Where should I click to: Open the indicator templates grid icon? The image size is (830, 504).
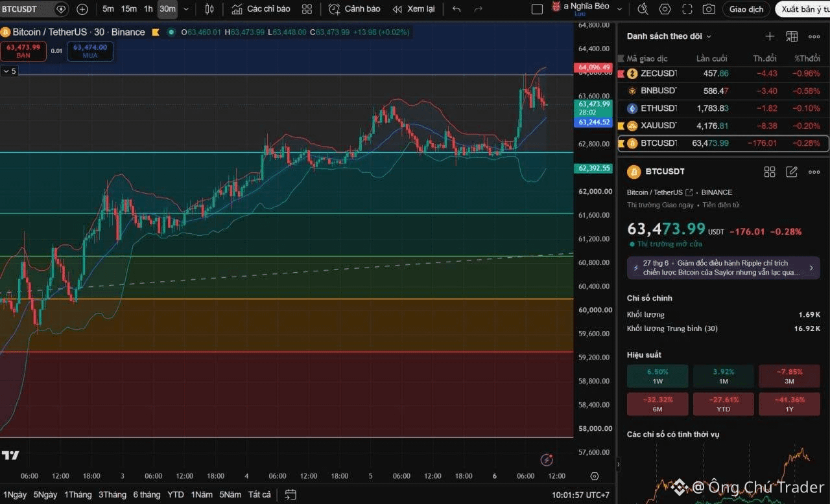(x=307, y=9)
